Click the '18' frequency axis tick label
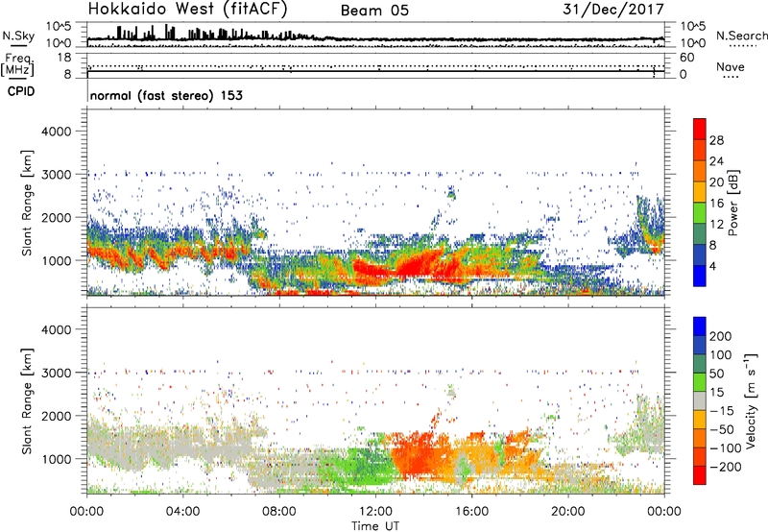The height and width of the screenshot is (532, 768). click(x=64, y=58)
